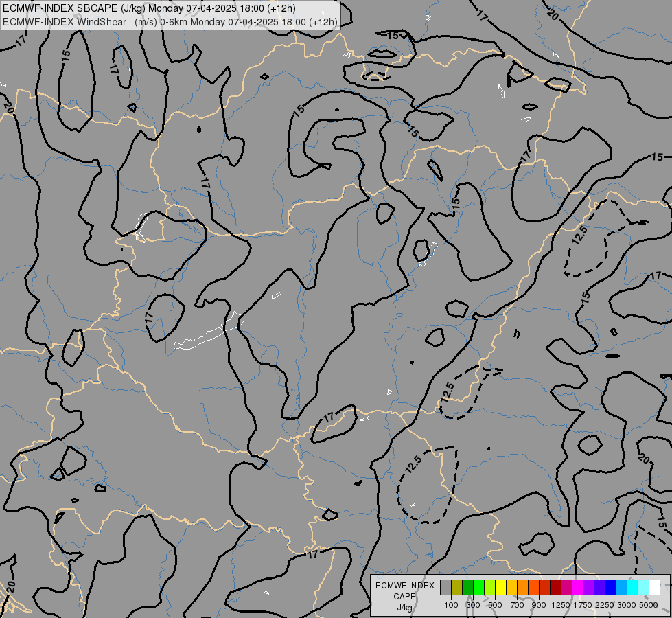
Task: Select the 700 legend value label
Action: tap(518, 605)
